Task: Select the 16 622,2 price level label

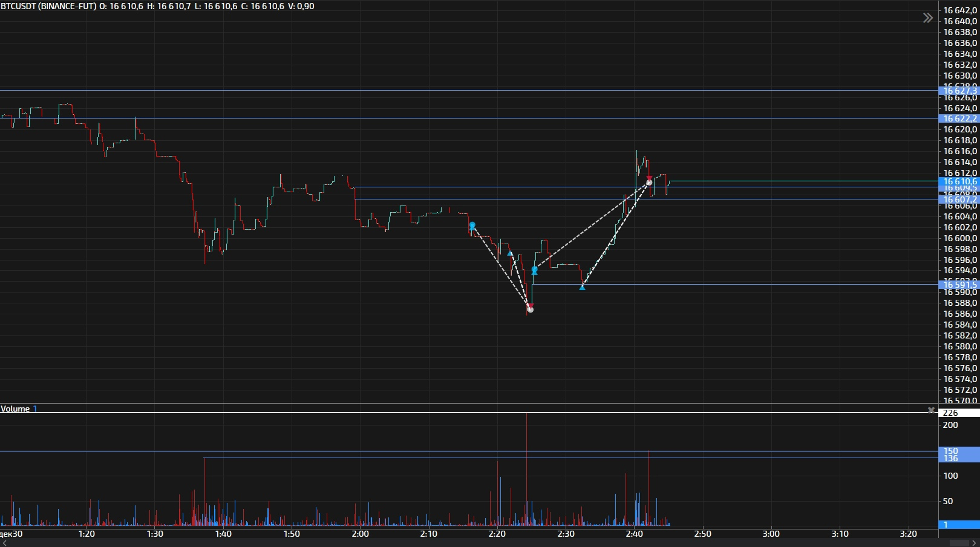Action: (x=959, y=118)
